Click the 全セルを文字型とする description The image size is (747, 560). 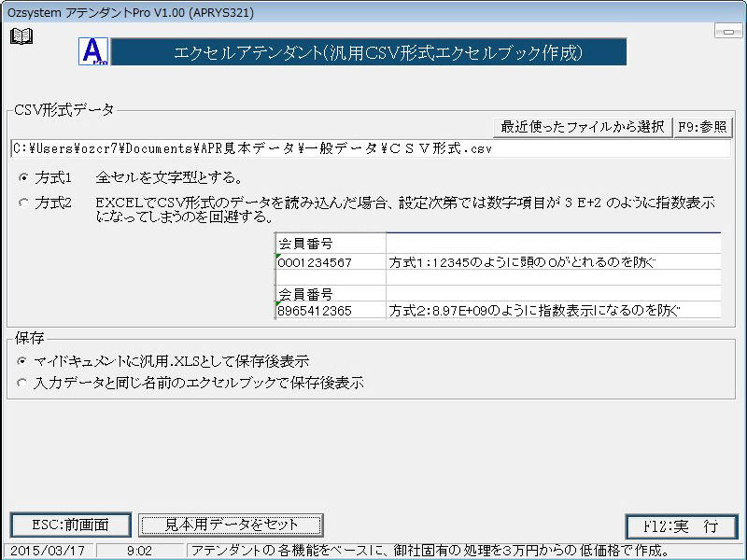(169, 178)
